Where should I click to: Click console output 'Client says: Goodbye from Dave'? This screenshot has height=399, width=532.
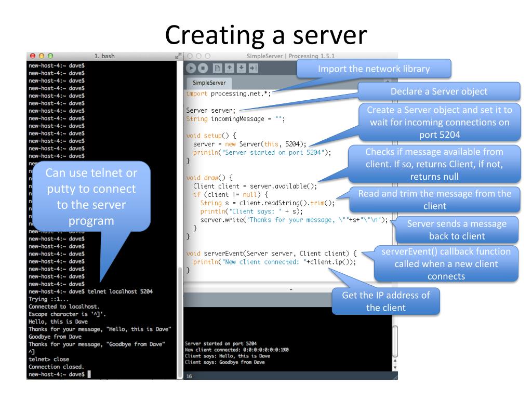click(224, 362)
